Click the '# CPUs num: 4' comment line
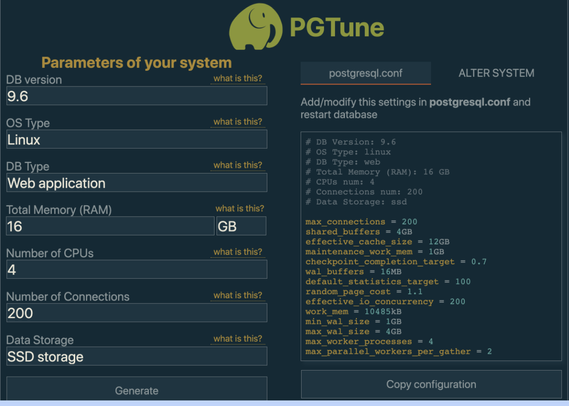 pos(340,182)
